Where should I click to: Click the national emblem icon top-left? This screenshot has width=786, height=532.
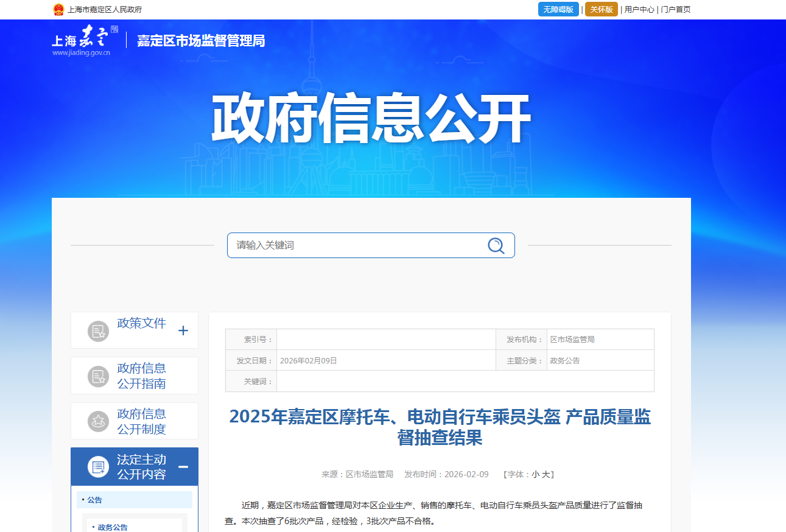58,9
